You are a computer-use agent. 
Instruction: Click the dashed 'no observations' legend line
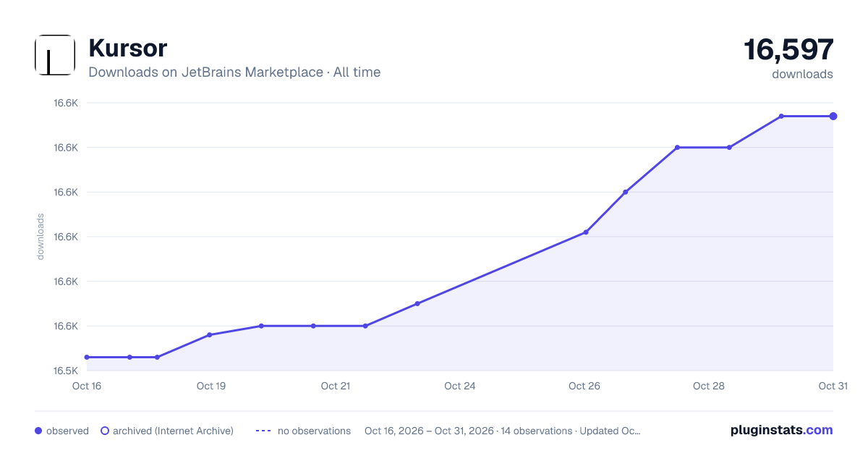click(263, 431)
